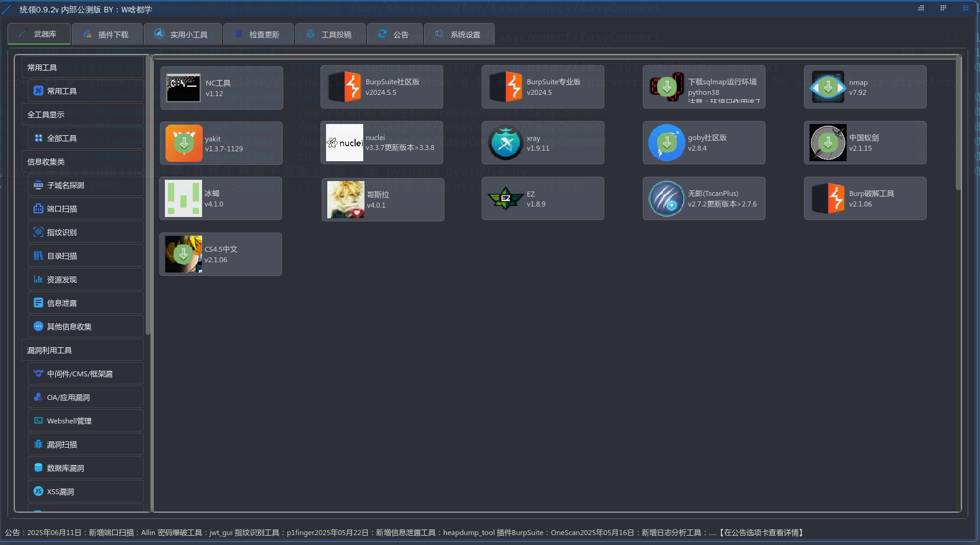Select 数据库漏洞 category
980x545 pixels.
pos(86,468)
